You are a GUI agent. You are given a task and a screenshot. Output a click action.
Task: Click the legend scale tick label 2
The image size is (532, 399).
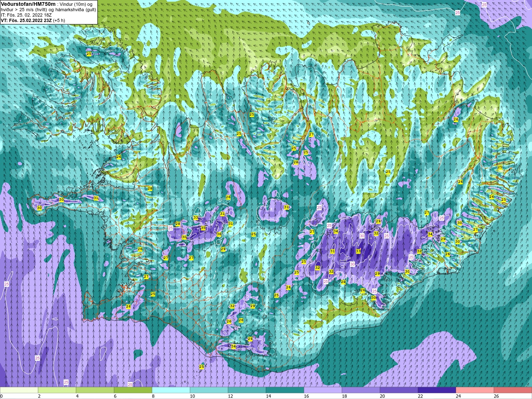click(x=39, y=396)
